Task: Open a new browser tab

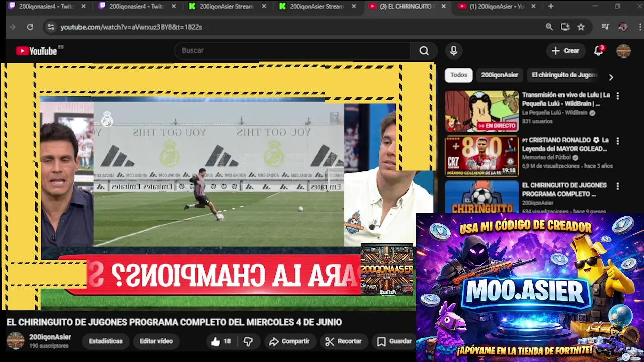Action: (551, 6)
